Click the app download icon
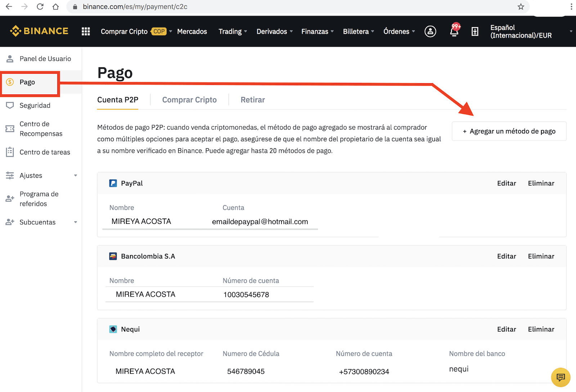Screen dimensions: 576x392 pos(475,32)
